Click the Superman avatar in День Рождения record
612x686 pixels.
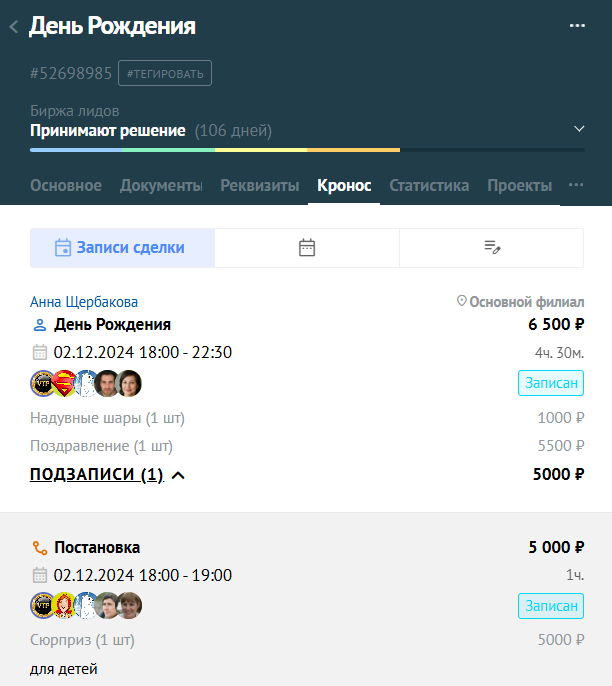point(64,383)
